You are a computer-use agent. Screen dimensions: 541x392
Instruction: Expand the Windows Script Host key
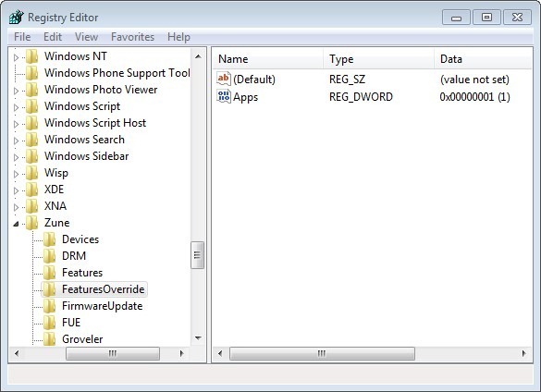coord(16,124)
